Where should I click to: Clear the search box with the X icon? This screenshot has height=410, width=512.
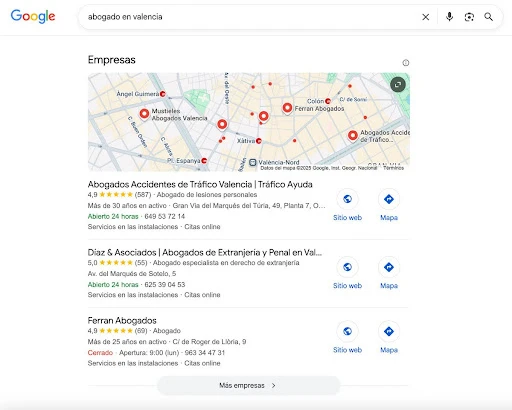426,17
